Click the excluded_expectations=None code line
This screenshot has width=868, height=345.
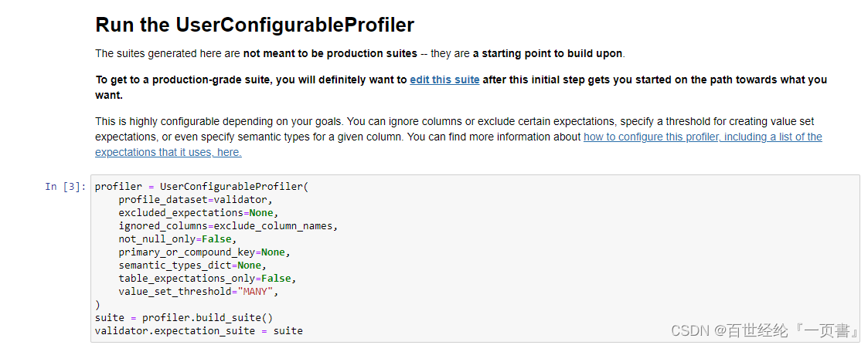coord(196,212)
